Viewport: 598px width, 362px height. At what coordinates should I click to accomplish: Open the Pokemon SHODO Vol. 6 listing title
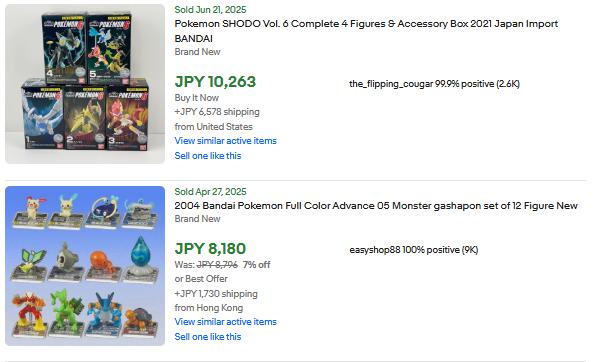(x=366, y=31)
